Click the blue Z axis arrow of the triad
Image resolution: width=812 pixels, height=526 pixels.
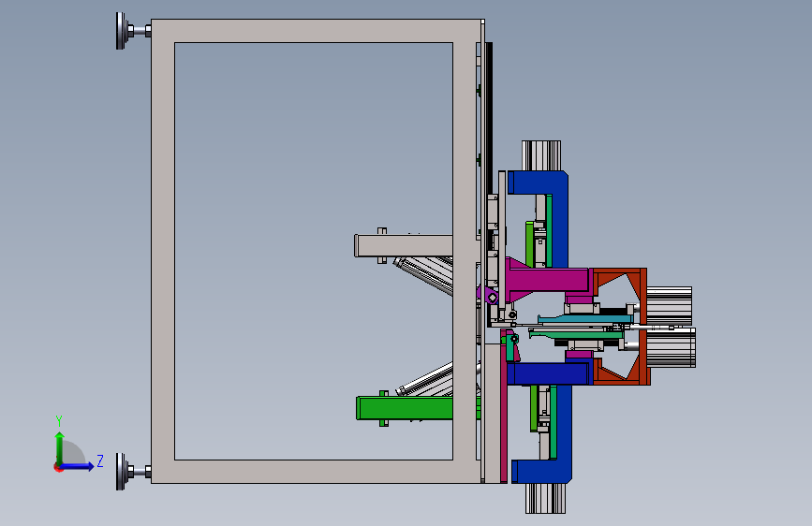click(x=78, y=466)
